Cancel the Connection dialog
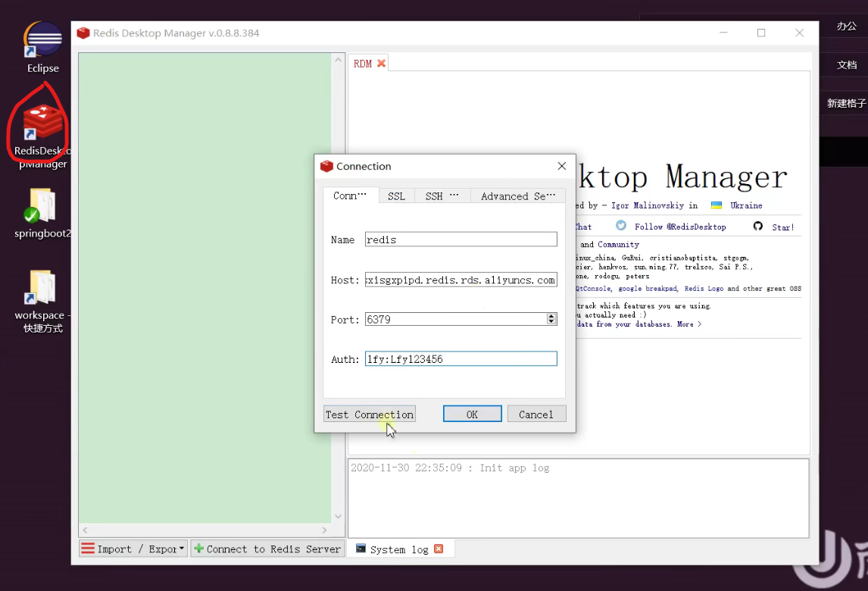Image resolution: width=868 pixels, height=591 pixels. (535, 414)
